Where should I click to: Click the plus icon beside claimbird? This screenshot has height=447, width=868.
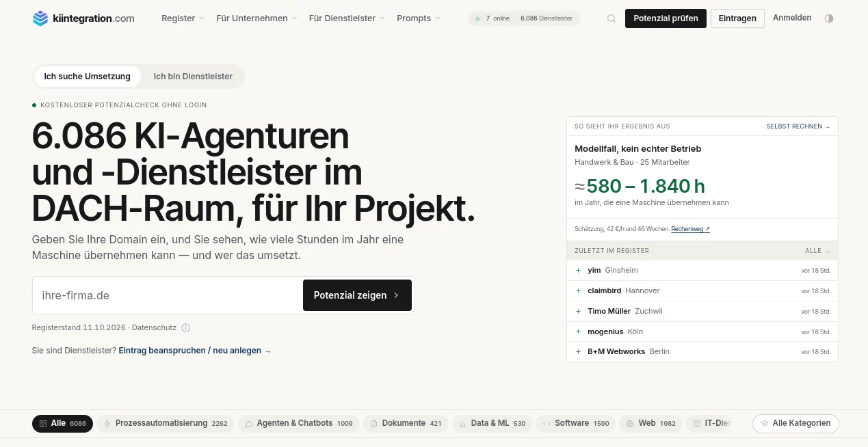[x=578, y=290]
